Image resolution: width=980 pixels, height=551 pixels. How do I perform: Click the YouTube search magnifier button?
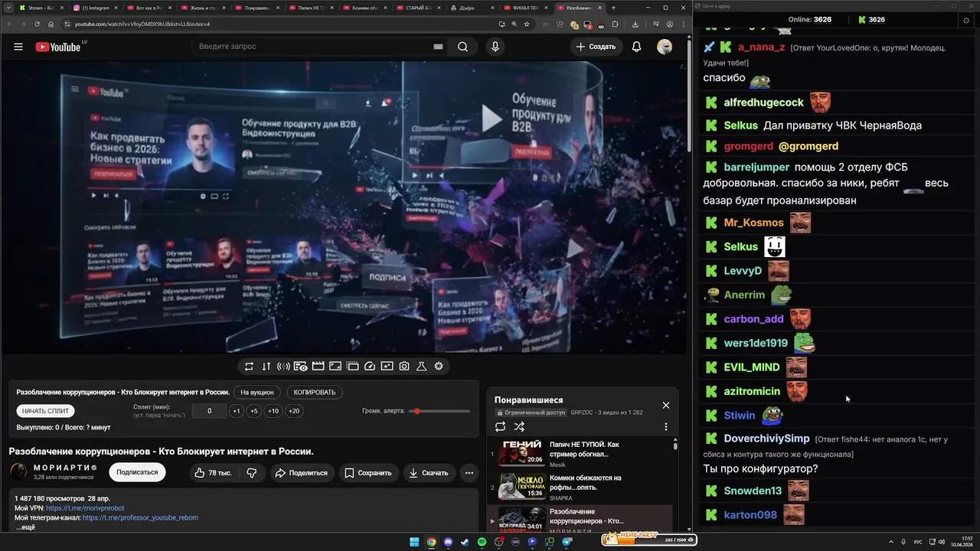tap(462, 47)
